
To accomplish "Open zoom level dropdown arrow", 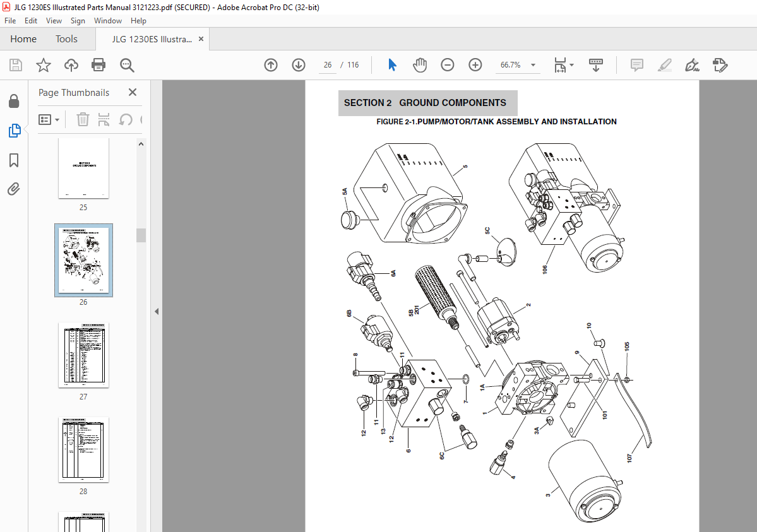I will point(533,65).
